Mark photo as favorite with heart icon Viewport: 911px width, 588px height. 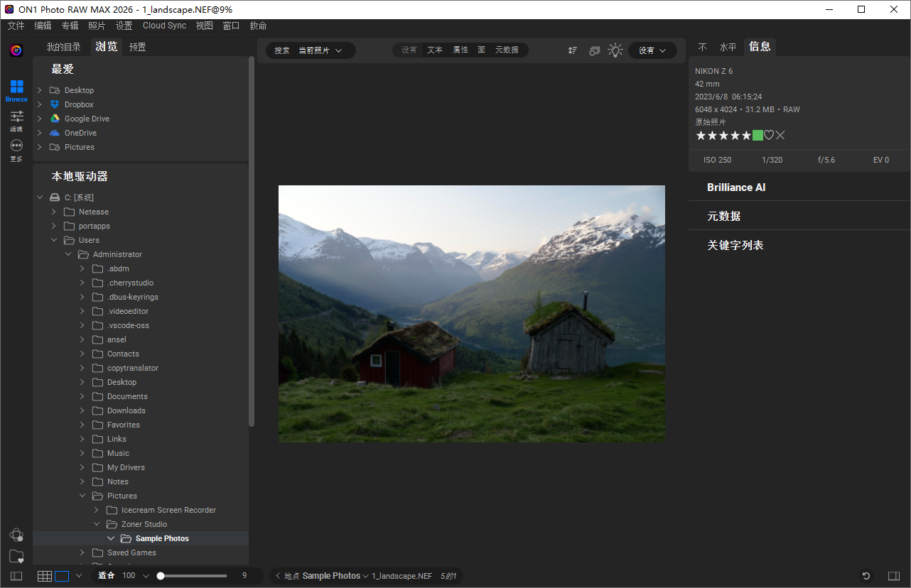coord(768,134)
